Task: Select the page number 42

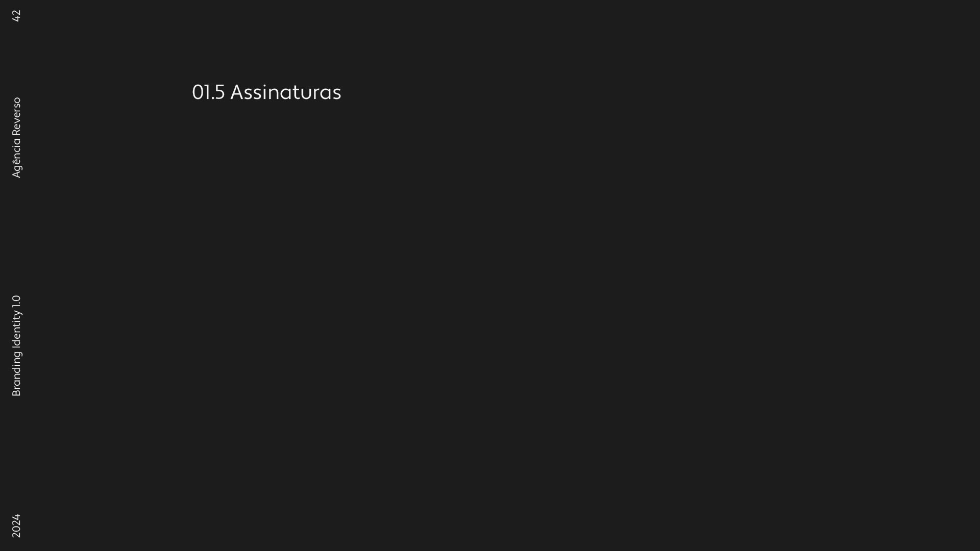Action: (x=16, y=16)
